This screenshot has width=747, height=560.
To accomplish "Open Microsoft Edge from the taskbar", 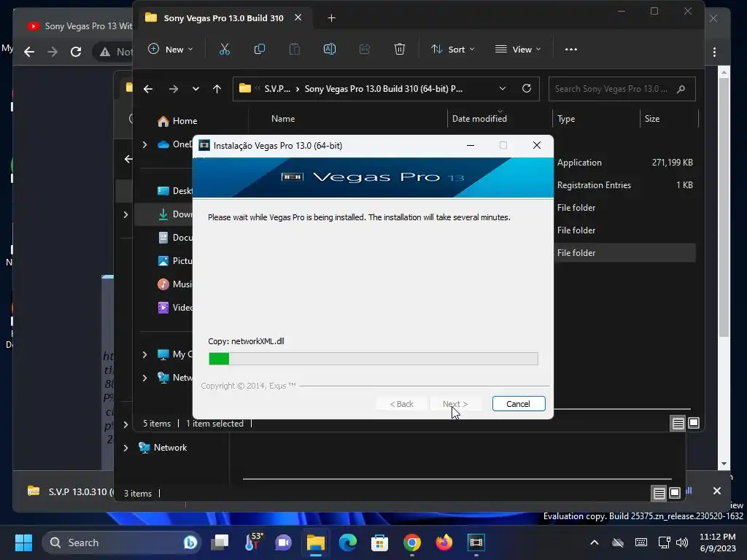I will 348,542.
